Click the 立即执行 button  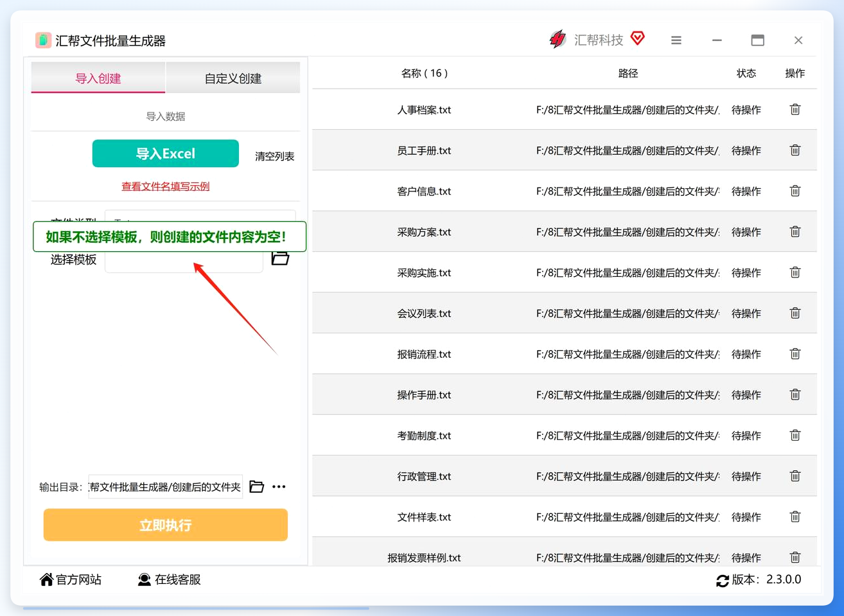tap(166, 525)
